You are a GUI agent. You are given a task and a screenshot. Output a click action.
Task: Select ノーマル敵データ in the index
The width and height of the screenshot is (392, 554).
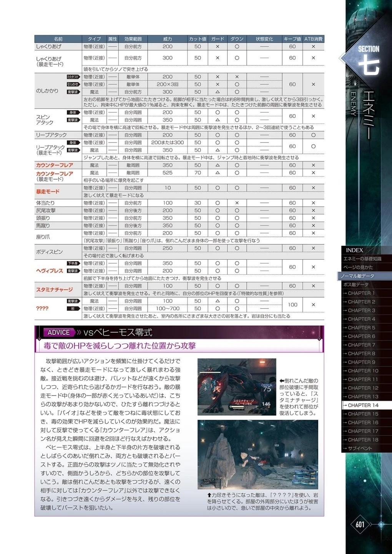coord(357,276)
